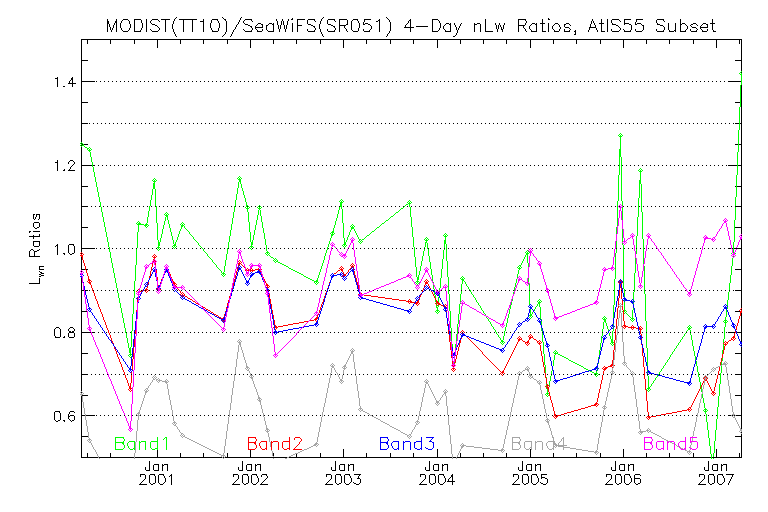Screen dimensions: 768x512
Task: Select the red Band2 legend label
Action: [274, 444]
